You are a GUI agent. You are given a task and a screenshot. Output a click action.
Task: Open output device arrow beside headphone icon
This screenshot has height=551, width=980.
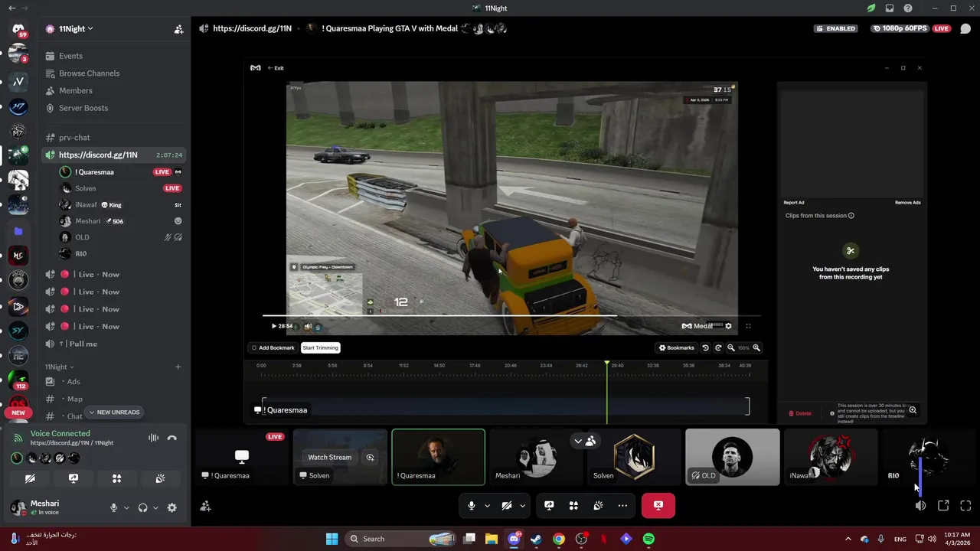155,507
